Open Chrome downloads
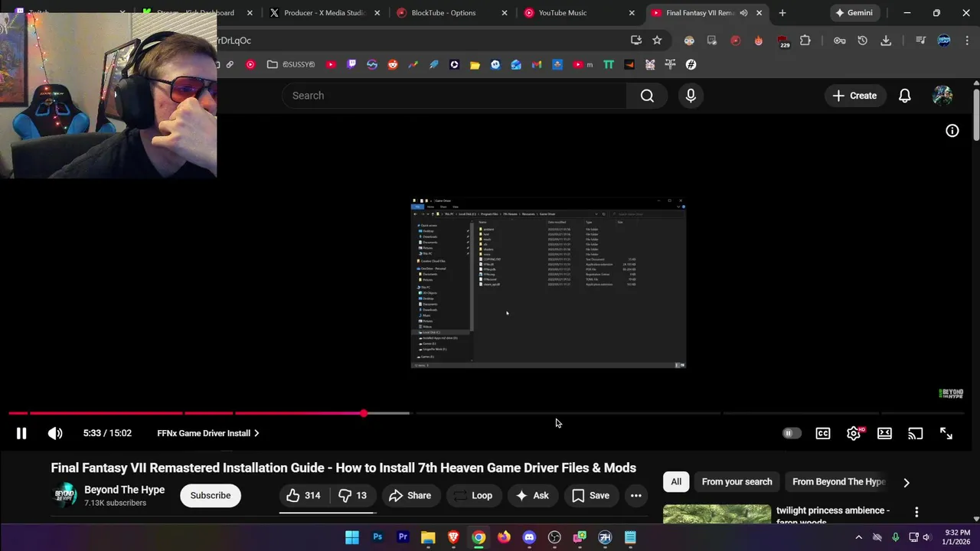Viewport: 980px width, 551px height. point(886,41)
